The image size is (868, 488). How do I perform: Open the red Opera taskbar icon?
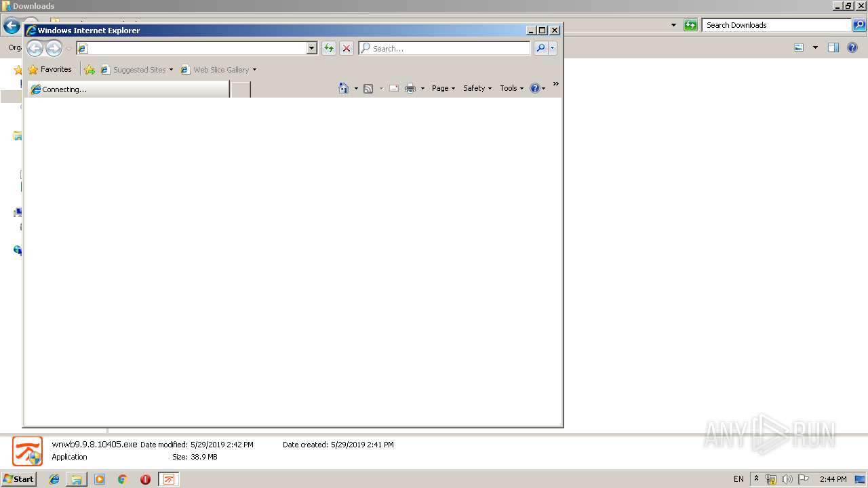point(145,479)
